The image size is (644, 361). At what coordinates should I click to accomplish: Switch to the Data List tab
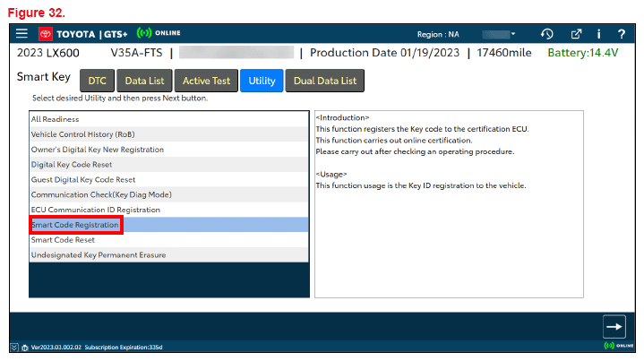(x=144, y=81)
